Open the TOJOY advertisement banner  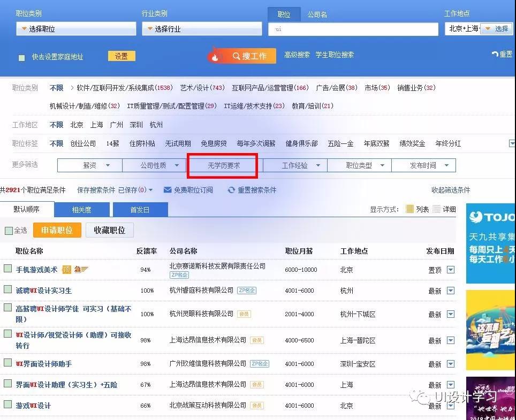[491, 243]
